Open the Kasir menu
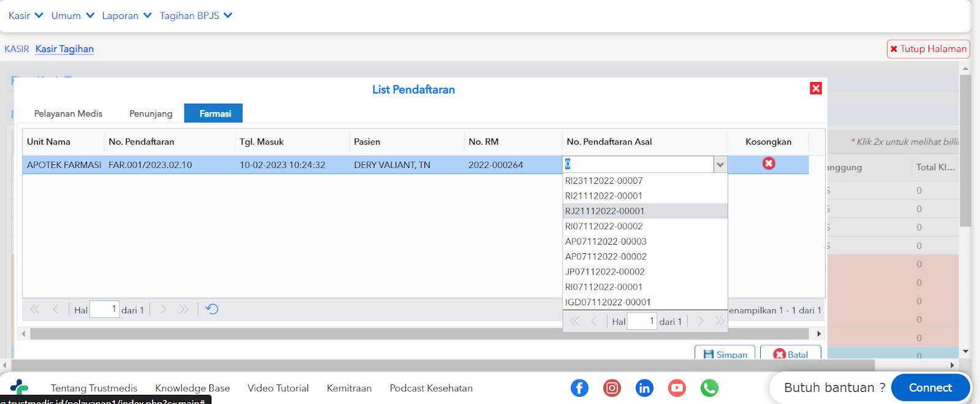This screenshot has height=404, width=980. pos(26,15)
